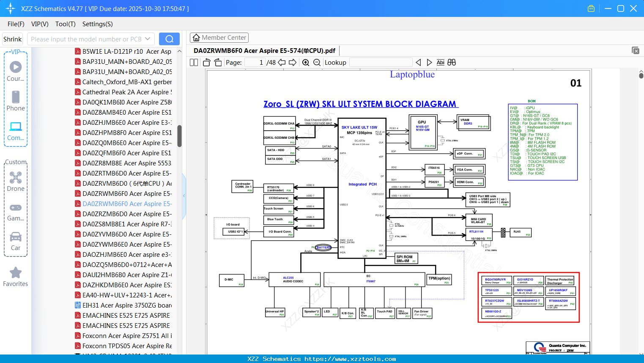This screenshot has height=363, width=644.
Task: Toggle the two-page layout view icon
Action: [x=194, y=63]
